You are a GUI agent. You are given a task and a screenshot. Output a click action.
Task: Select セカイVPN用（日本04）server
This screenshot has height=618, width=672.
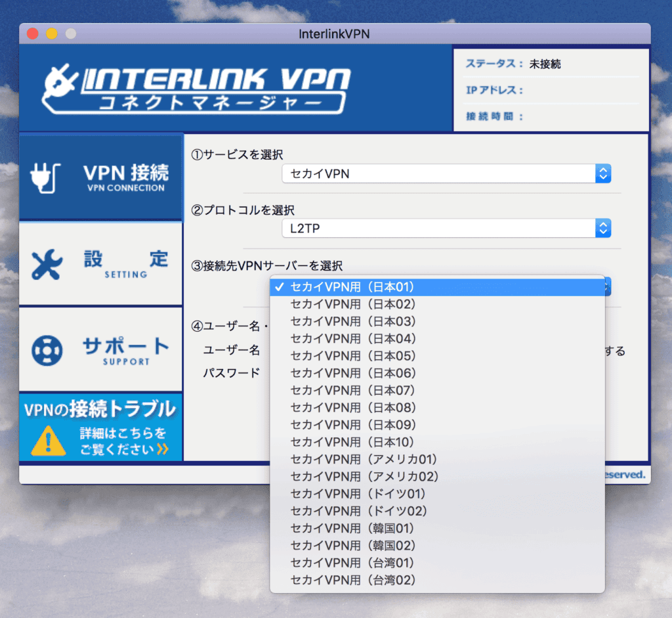pyautogui.click(x=437, y=339)
